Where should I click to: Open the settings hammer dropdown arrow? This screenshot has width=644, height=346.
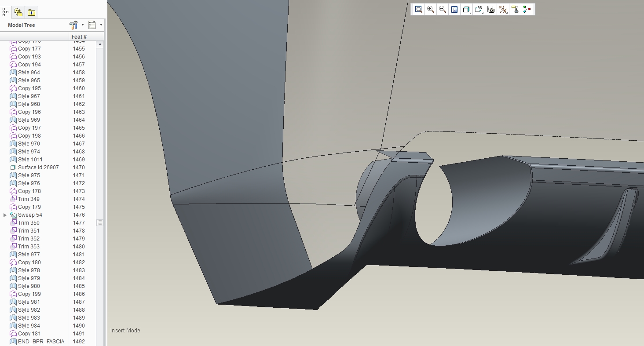point(82,25)
